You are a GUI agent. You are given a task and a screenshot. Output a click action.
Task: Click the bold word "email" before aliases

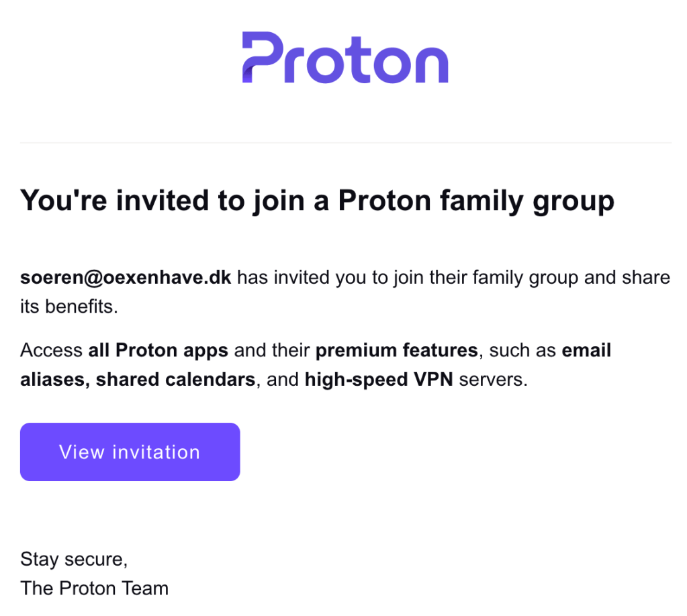click(x=586, y=350)
